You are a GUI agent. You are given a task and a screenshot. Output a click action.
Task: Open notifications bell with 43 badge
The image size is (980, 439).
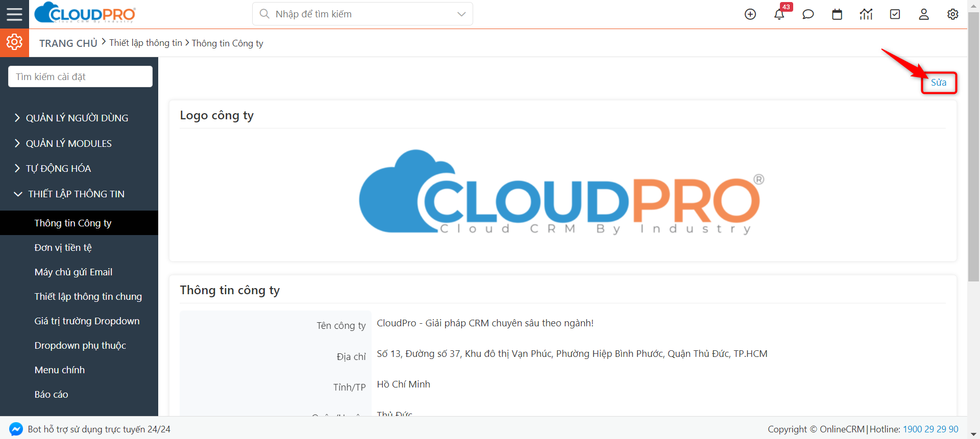779,14
